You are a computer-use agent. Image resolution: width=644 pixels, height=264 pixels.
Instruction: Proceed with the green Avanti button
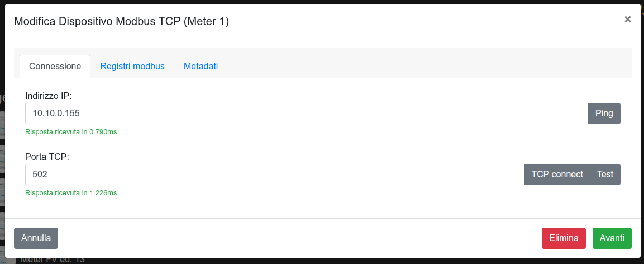612,238
